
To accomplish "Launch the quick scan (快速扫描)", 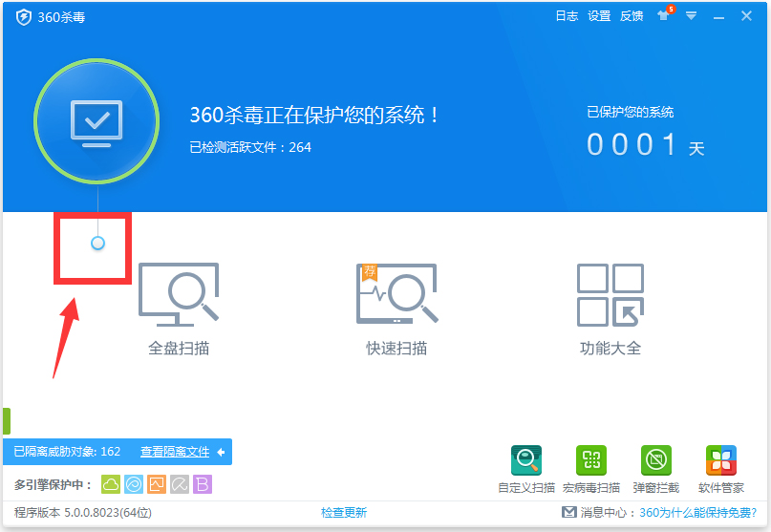I will click(396, 308).
